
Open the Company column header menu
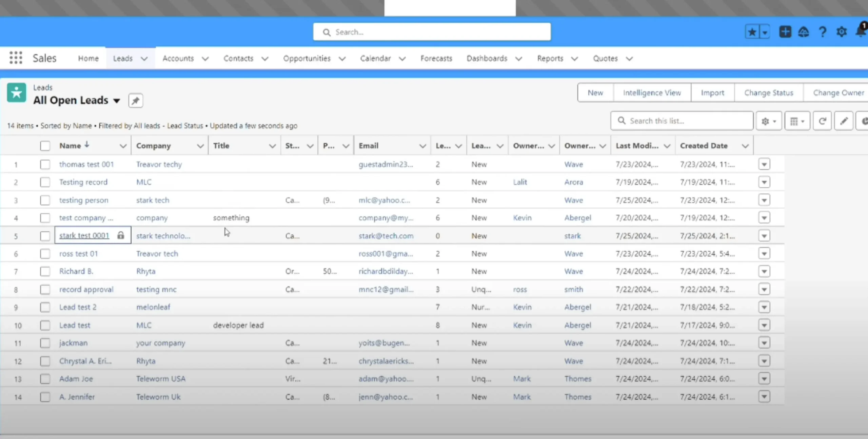point(200,146)
